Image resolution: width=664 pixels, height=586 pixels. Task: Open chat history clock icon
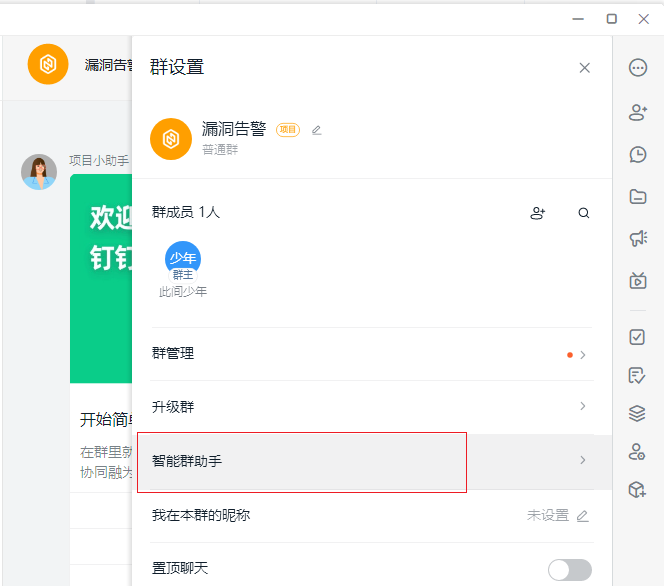point(638,154)
